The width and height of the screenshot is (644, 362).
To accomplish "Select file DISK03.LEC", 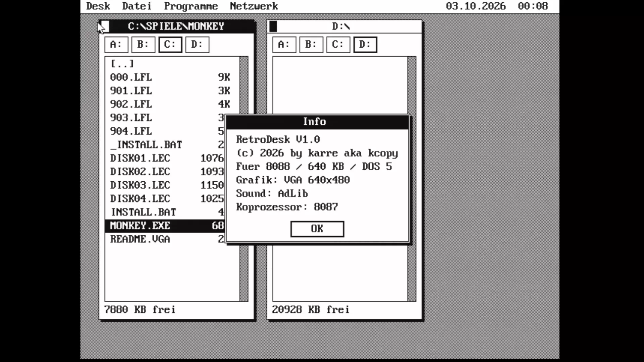I will click(165, 185).
